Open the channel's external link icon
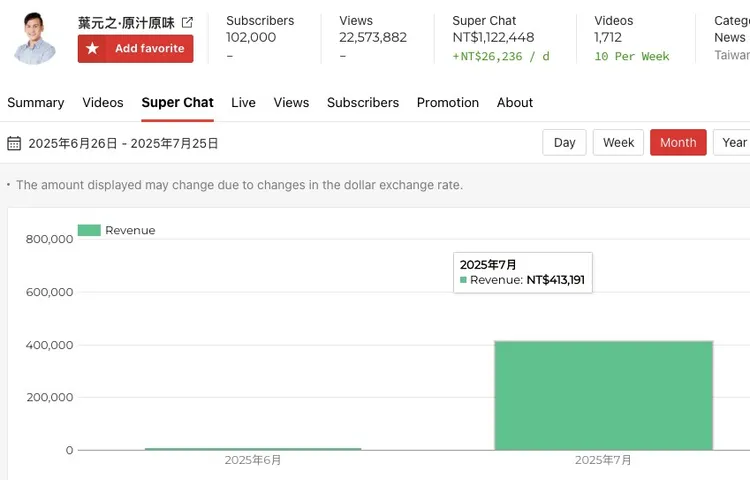The height and width of the screenshot is (480, 750). click(187, 22)
